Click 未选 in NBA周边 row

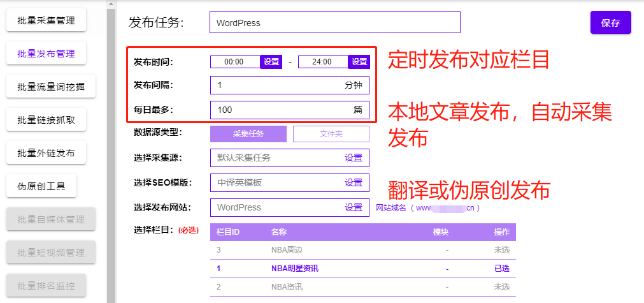pos(501,250)
